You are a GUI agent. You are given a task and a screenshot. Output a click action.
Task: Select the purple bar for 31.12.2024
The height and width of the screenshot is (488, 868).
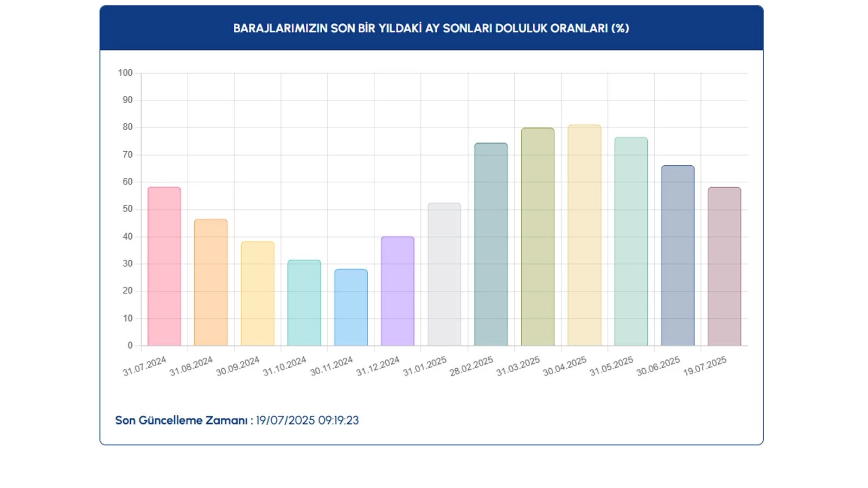click(397, 291)
